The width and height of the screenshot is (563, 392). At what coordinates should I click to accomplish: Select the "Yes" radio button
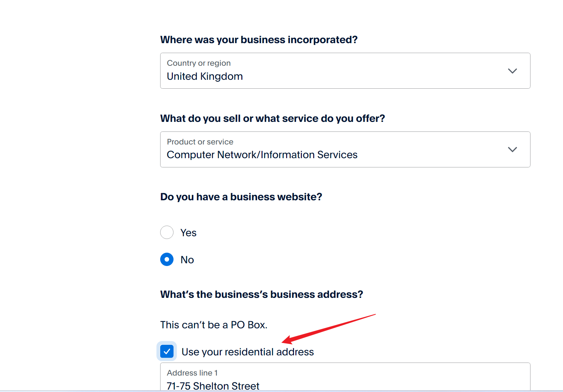[167, 232]
